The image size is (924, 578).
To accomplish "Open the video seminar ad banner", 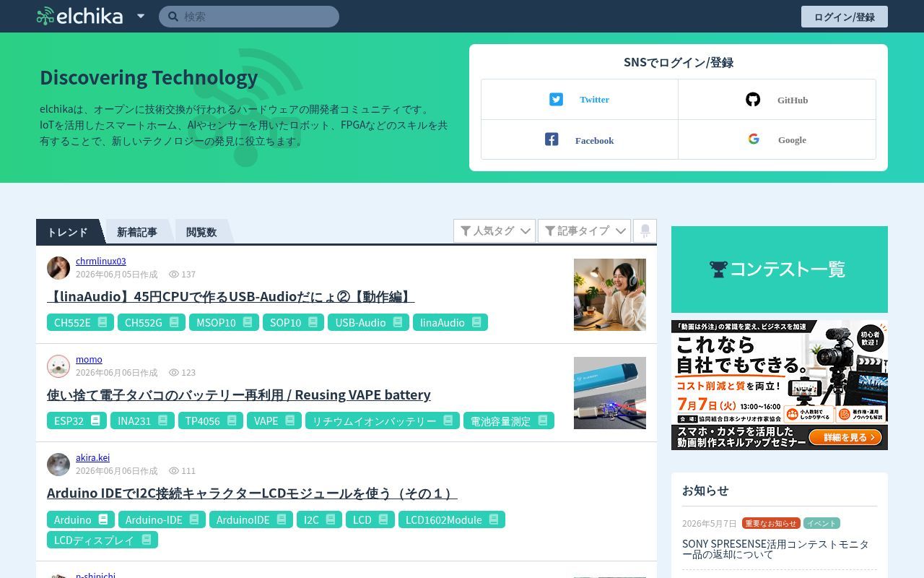I will click(x=780, y=385).
